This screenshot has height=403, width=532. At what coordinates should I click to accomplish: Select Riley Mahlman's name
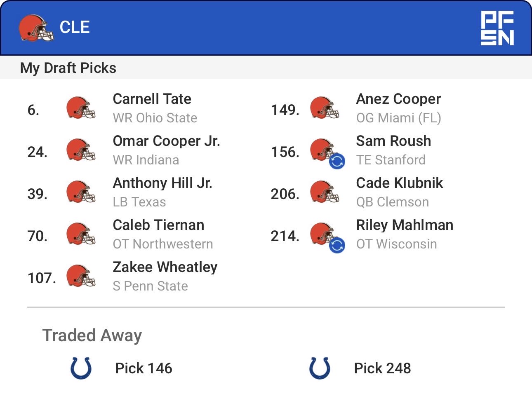point(405,225)
